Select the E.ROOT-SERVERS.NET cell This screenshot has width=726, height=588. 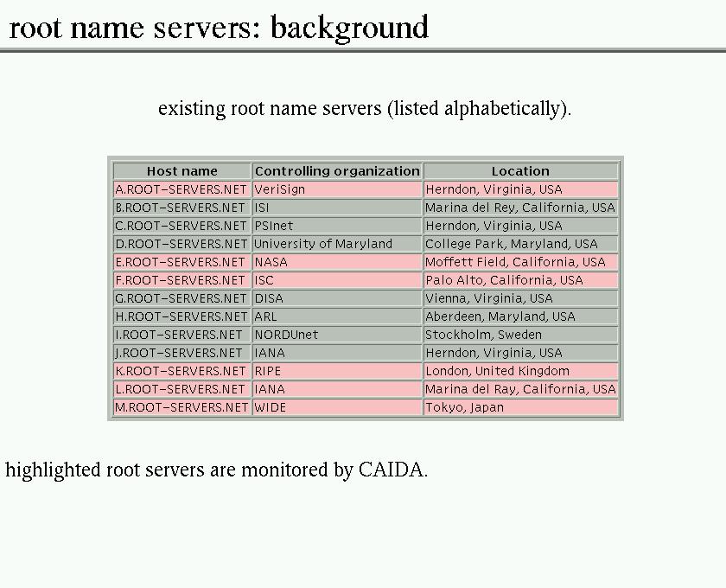click(182, 262)
